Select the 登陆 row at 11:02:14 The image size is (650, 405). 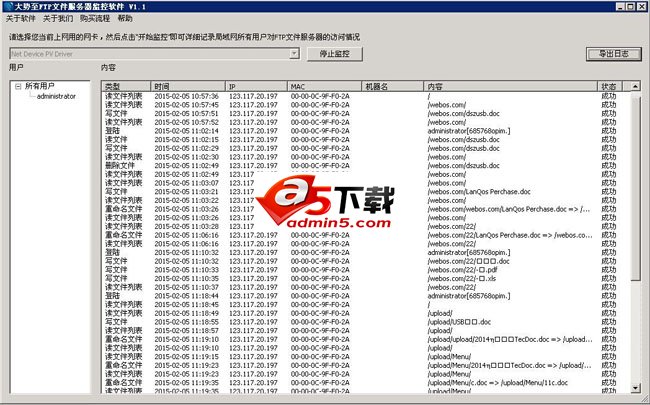[366, 131]
